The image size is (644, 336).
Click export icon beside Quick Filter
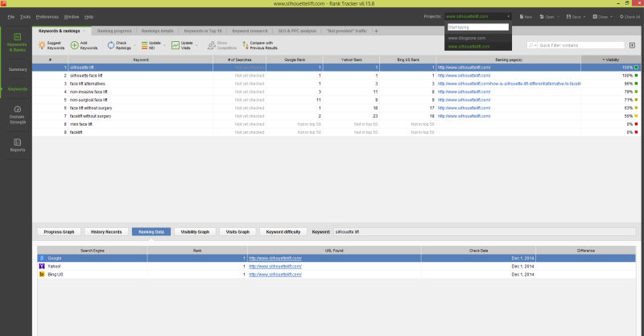click(x=632, y=45)
